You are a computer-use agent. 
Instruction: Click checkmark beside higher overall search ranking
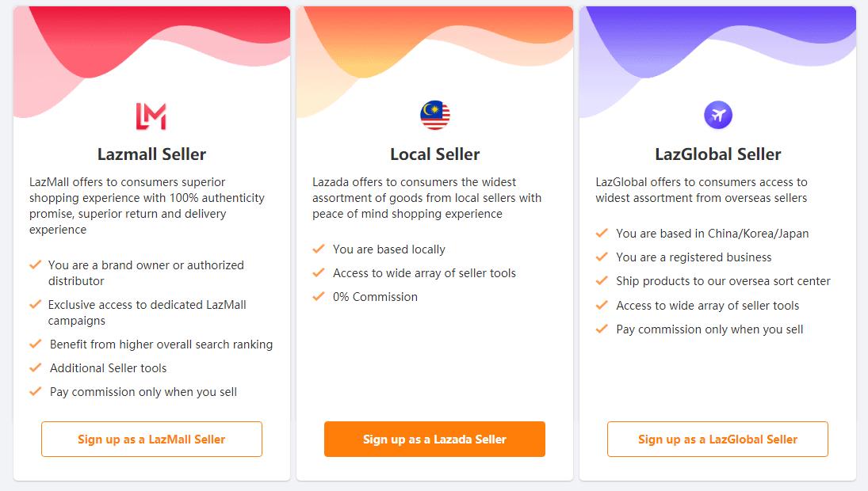tap(35, 344)
